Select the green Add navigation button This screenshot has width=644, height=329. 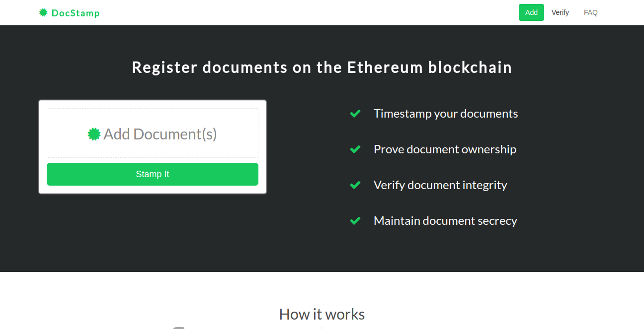point(531,12)
